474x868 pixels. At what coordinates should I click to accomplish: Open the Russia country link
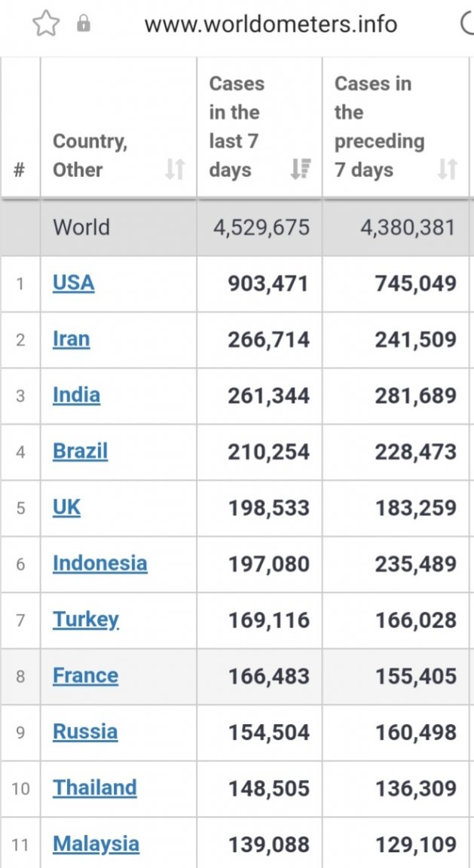[x=85, y=732]
